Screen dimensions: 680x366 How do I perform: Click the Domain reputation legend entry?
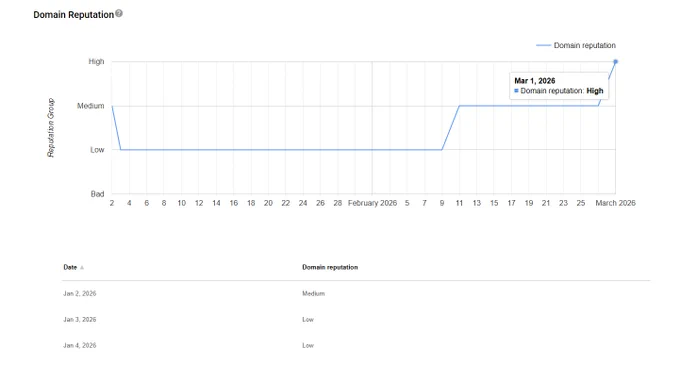click(x=576, y=45)
